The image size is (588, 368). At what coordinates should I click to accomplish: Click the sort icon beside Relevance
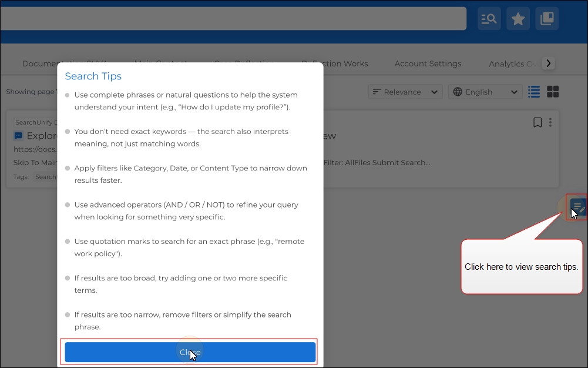[377, 92]
